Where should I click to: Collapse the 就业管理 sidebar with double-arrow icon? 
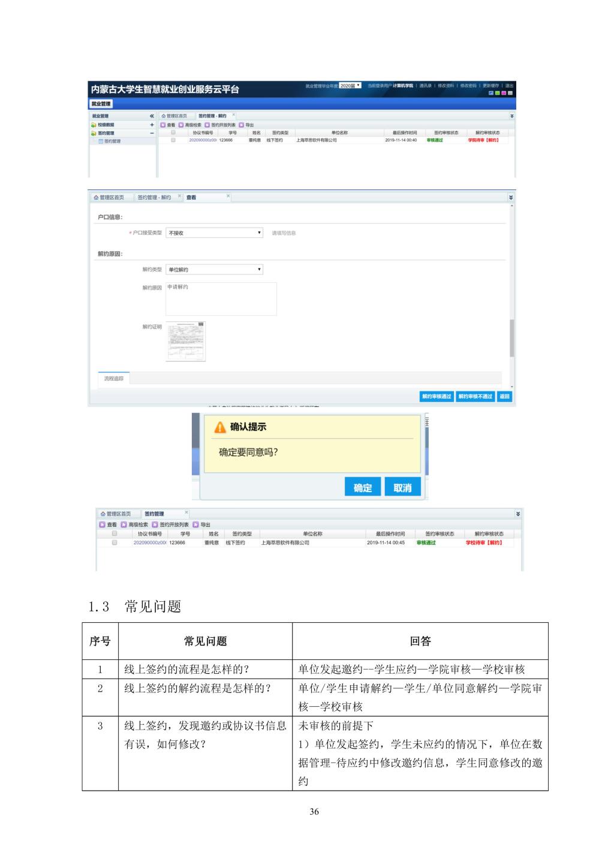[x=152, y=116]
